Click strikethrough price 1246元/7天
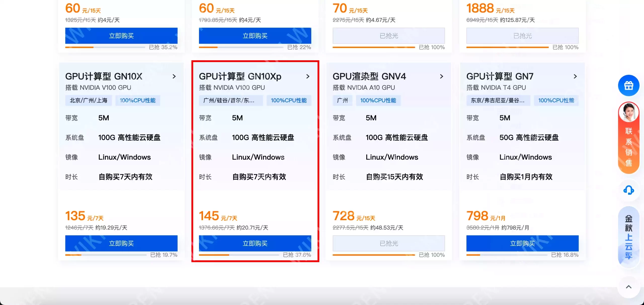Viewport: 644px width, 305px height. (79, 228)
